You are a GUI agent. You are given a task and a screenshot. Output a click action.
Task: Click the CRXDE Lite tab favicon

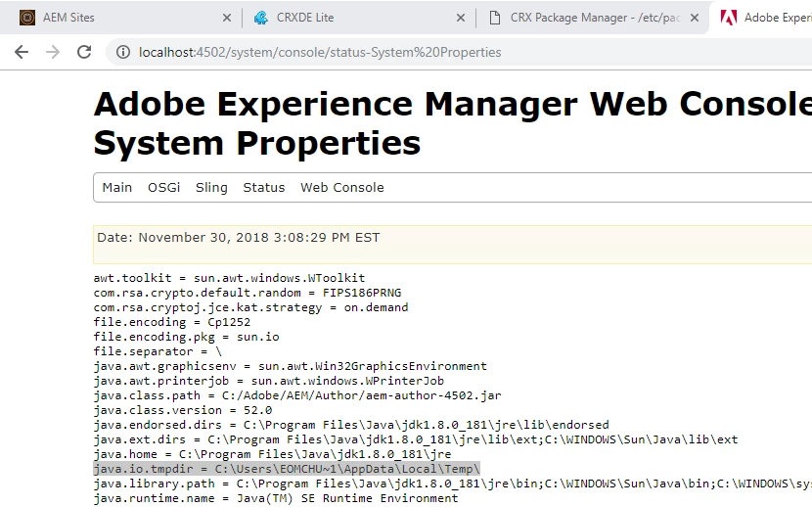[261, 18]
